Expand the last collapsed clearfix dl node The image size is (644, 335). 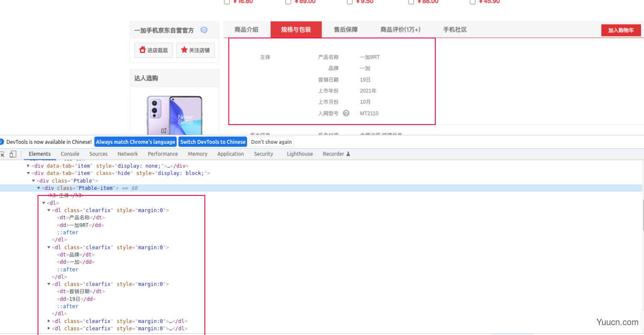49,328
